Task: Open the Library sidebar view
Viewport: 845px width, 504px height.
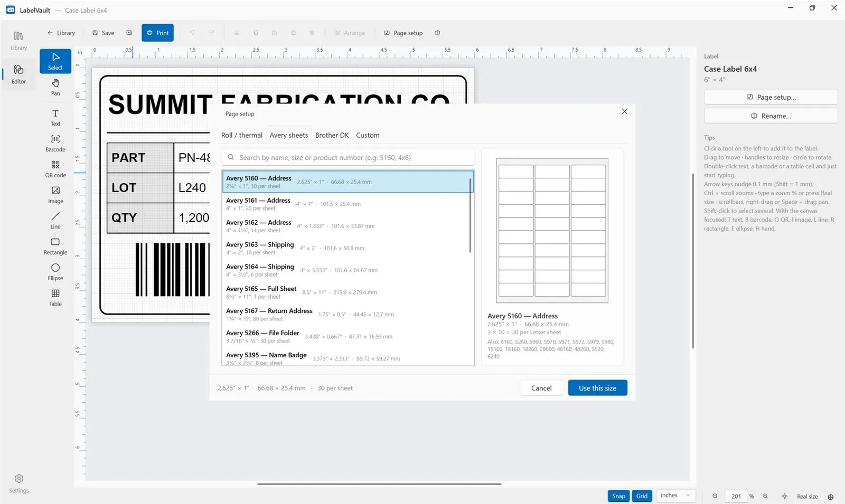Action: pos(18,41)
